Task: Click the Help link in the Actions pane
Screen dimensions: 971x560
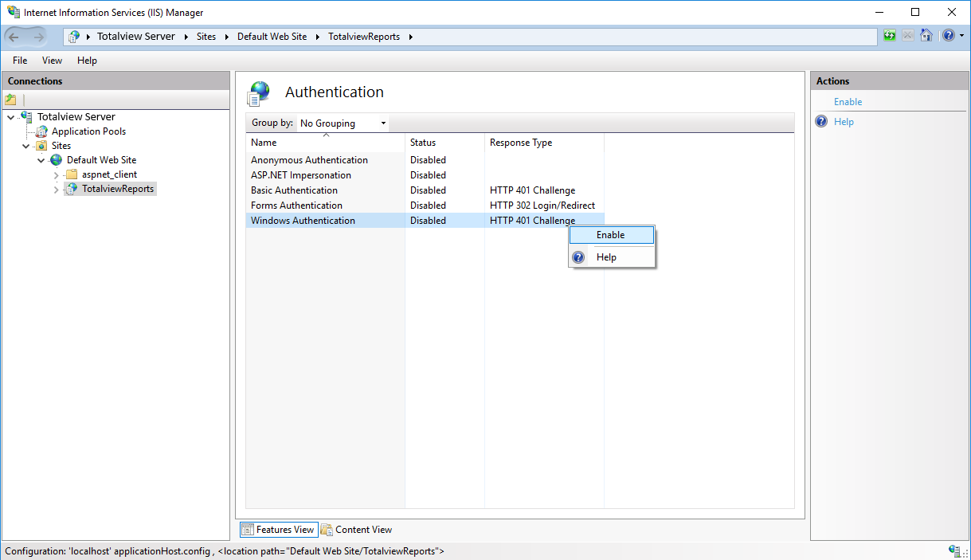Action: (x=844, y=122)
